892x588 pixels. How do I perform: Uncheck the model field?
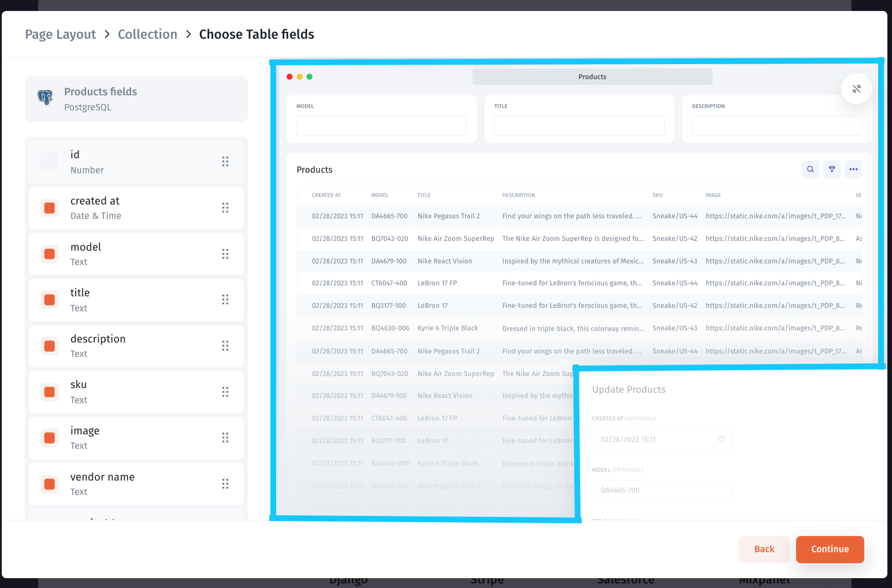coord(50,254)
